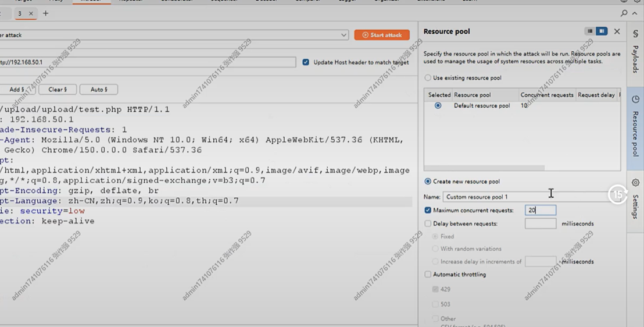The width and height of the screenshot is (644, 327).
Task: Select Intruder tab number 3
Action: pos(19,13)
